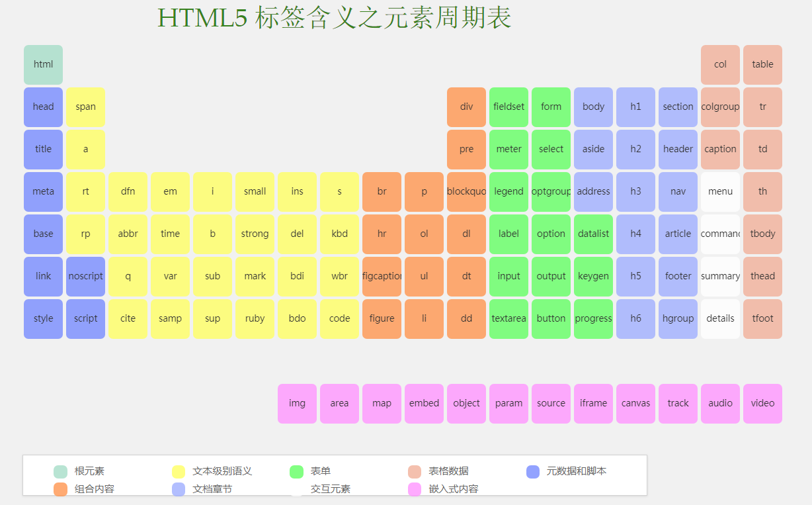The height and width of the screenshot is (505, 812).
Task: Click the canvas element tile
Action: (x=635, y=403)
